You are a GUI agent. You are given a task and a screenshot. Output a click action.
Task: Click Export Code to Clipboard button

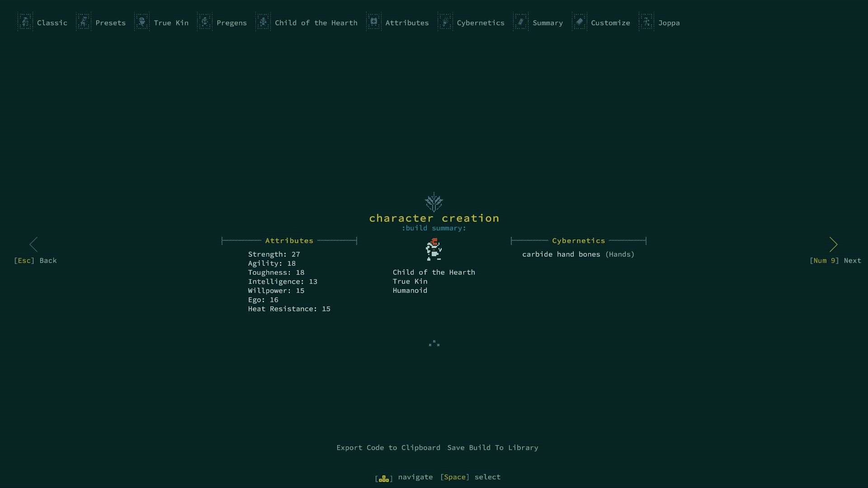coord(388,447)
